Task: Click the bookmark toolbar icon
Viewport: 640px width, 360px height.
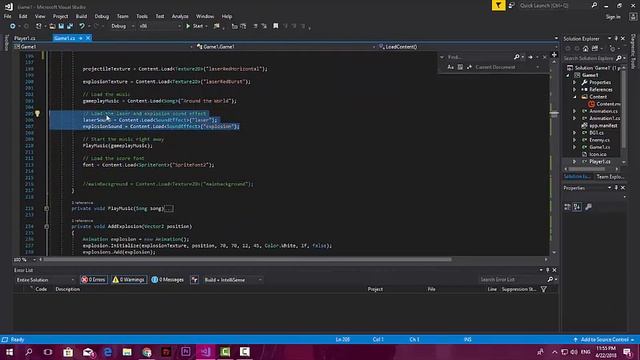Action: 276,26
